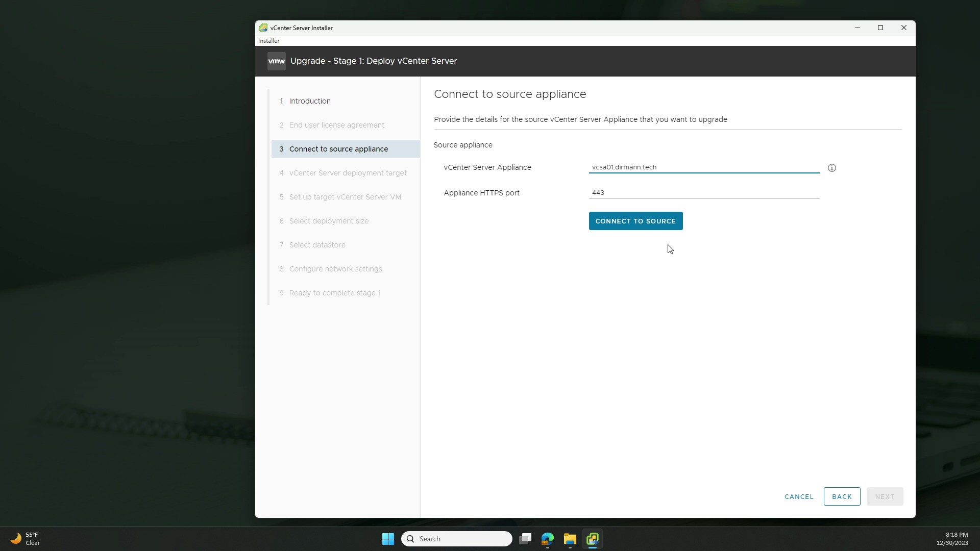Click the 'Source appliance' section label
The image size is (980, 551).
click(463, 145)
